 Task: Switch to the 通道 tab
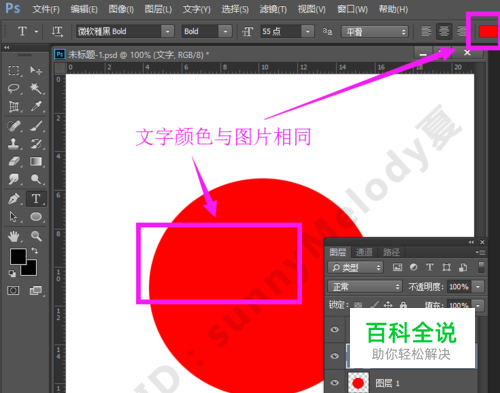click(x=364, y=252)
